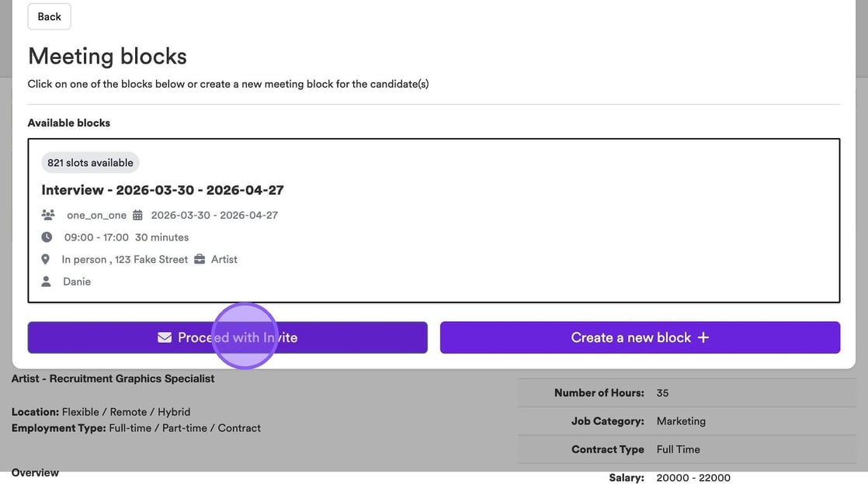Select the Interview 2026-03-30 block title
Viewport: 868px width, 484px height.
coord(162,190)
